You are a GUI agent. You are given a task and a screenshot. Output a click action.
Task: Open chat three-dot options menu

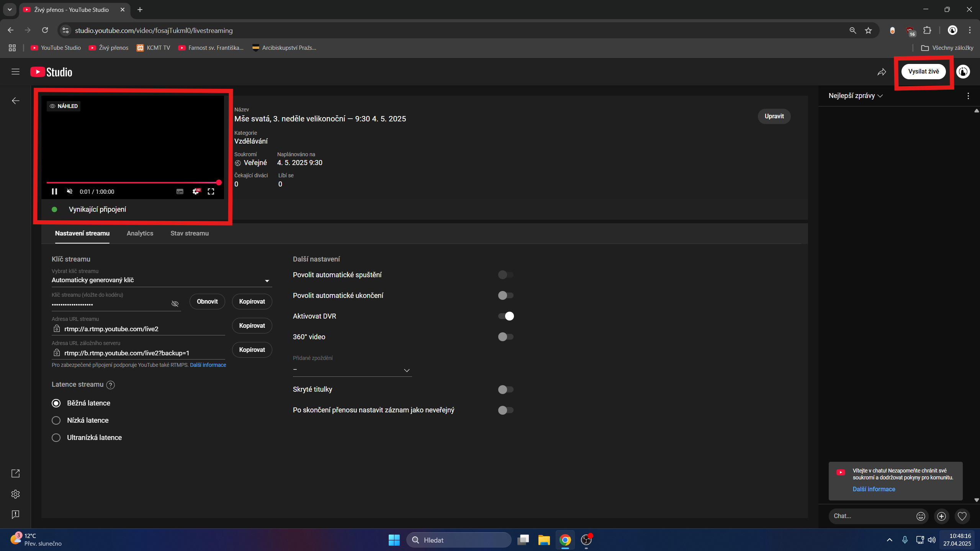(968, 96)
